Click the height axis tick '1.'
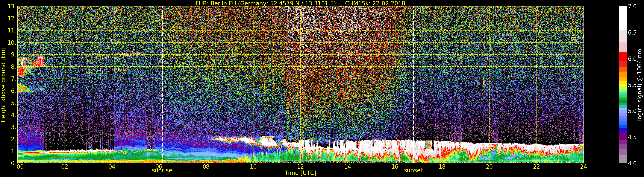Screen dimensions: 644x177 coord(13,151)
